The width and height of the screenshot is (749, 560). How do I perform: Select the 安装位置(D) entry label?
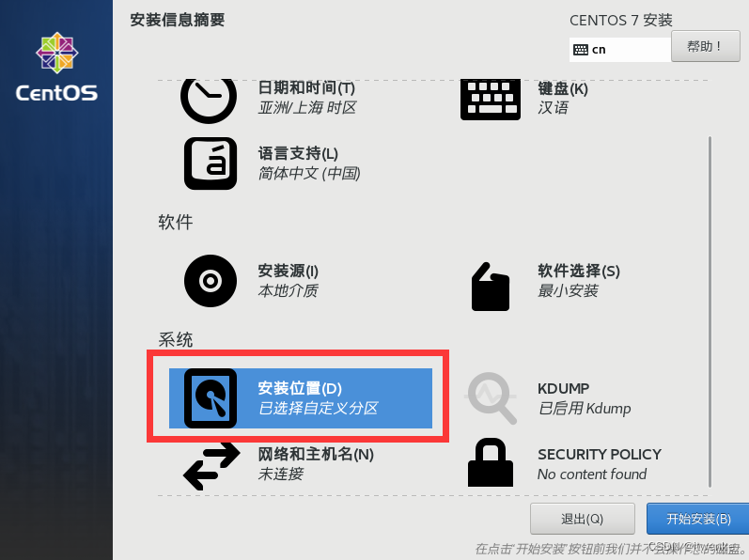click(x=300, y=388)
